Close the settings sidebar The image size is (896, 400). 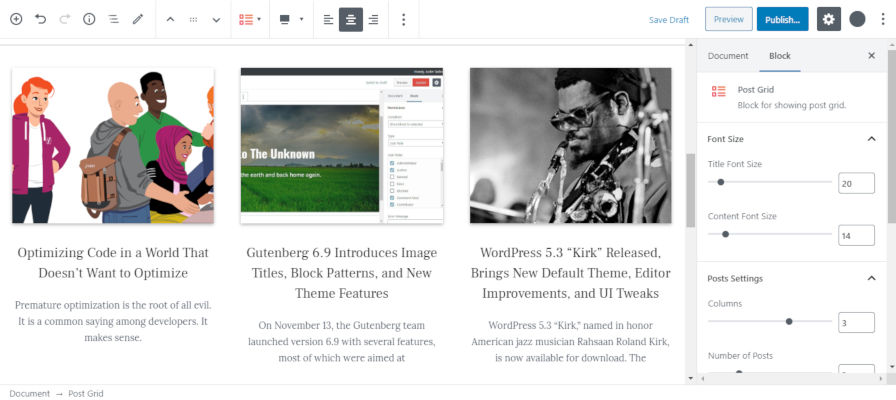(871, 55)
